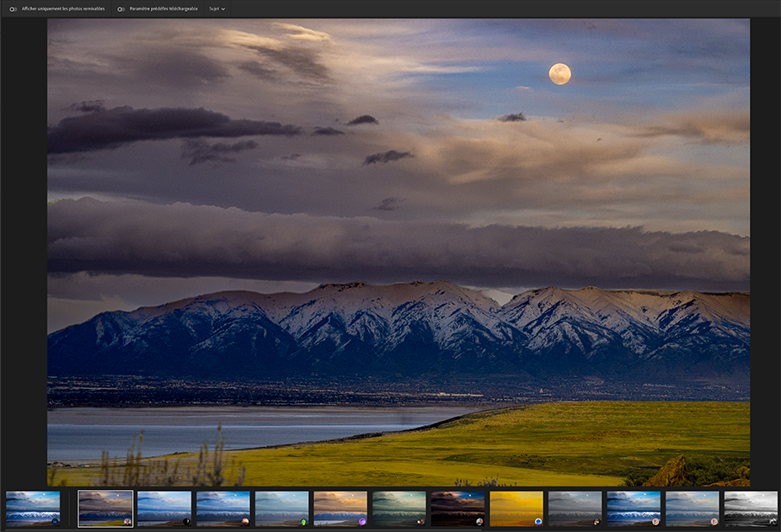
Task: Click the purple avatar on warm-sky thumbnail
Action: pyautogui.click(x=362, y=522)
